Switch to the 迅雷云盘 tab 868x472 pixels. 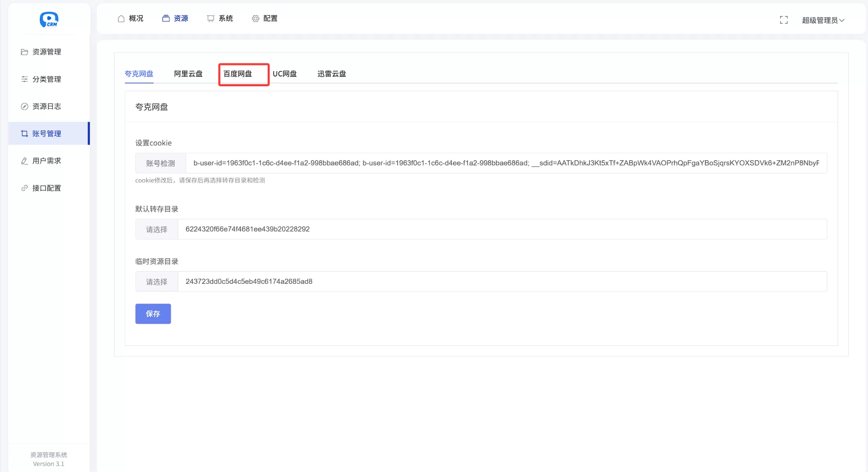coord(331,74)
